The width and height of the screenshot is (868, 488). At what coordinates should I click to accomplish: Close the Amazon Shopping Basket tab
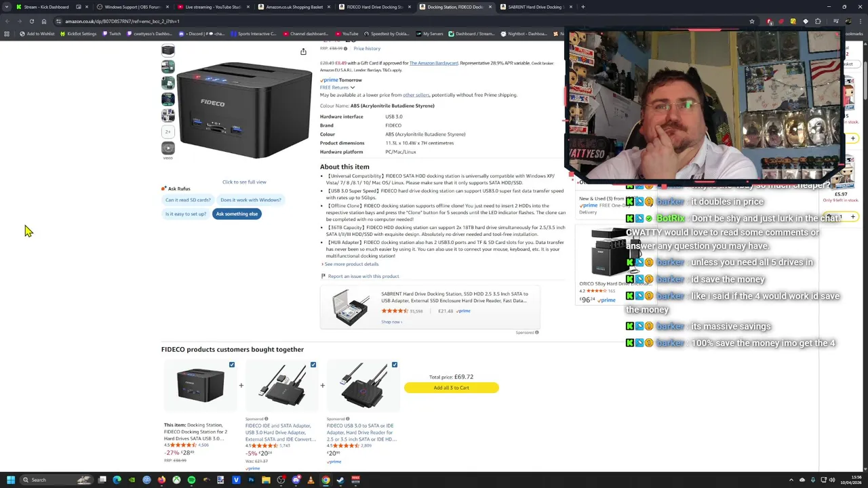pos(330,7)
